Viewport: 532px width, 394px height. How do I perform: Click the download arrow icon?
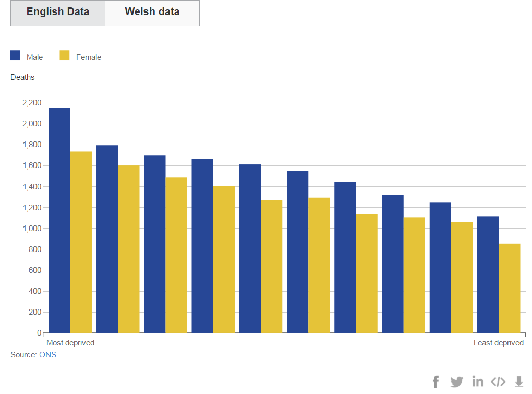click(x=519, y=381)
